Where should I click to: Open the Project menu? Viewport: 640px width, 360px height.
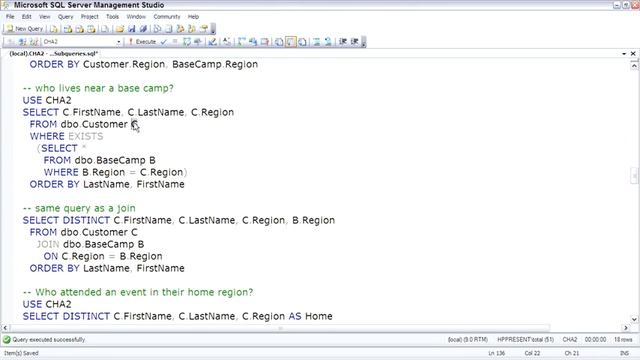click(x=89, y=17)
